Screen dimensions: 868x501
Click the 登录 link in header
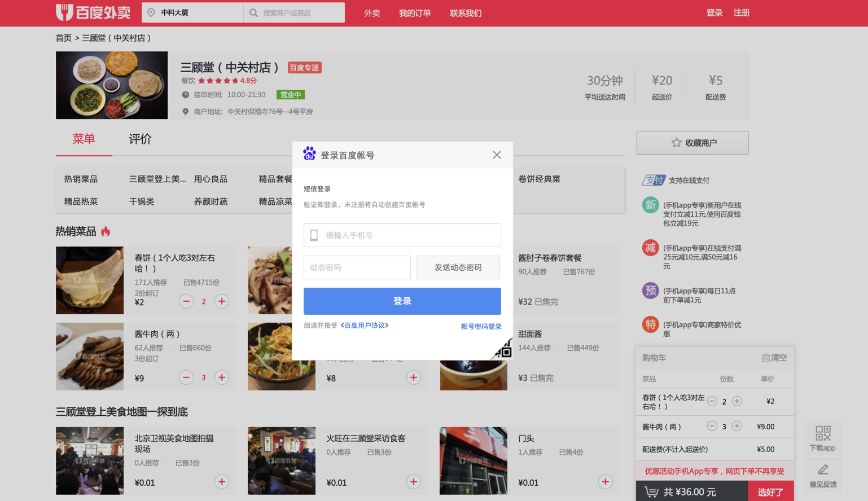point(714,12)
